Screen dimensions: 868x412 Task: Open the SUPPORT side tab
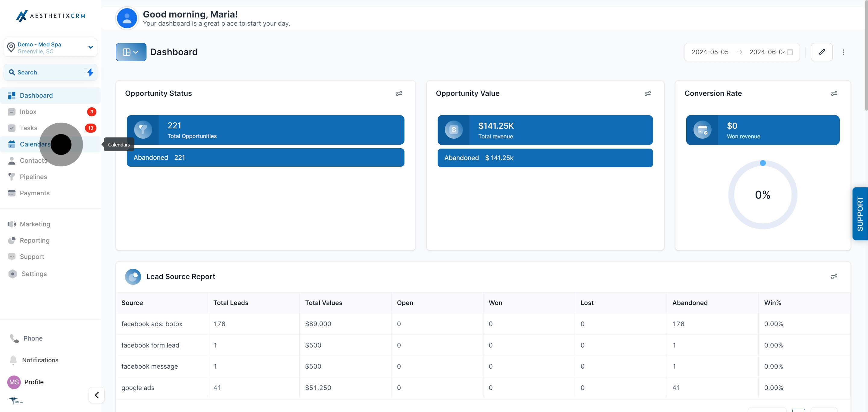coord(860,214)
